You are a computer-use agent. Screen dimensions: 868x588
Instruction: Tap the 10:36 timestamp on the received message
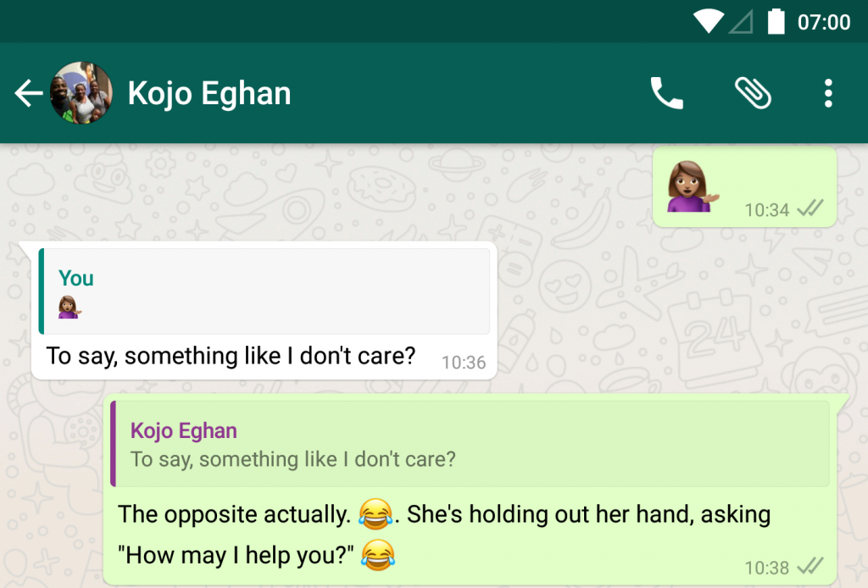(x=464, y=363)
